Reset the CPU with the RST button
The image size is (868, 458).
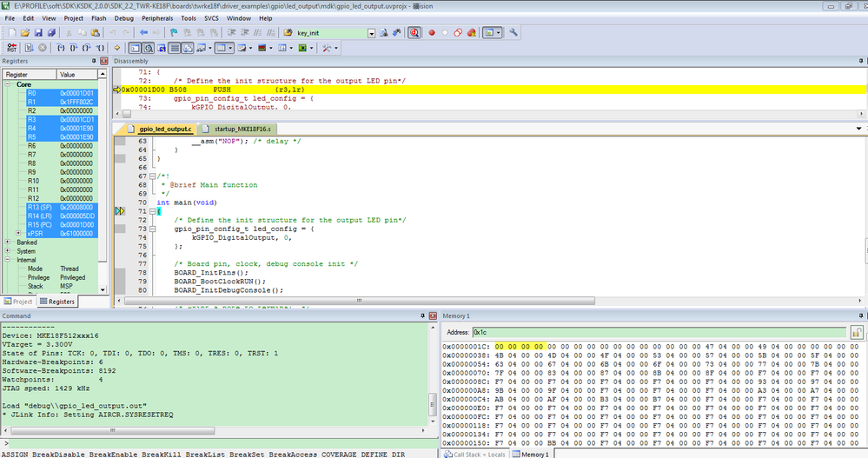11,48
